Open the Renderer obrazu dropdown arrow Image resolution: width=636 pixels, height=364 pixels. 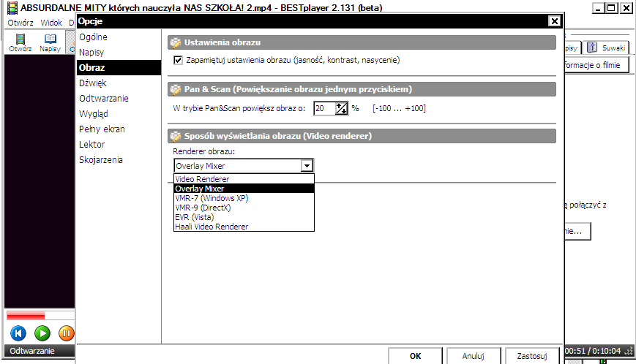[x=307, y=166]
